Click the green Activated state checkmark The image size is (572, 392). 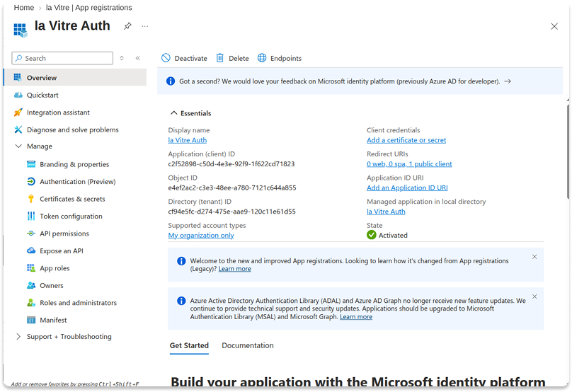372,235
